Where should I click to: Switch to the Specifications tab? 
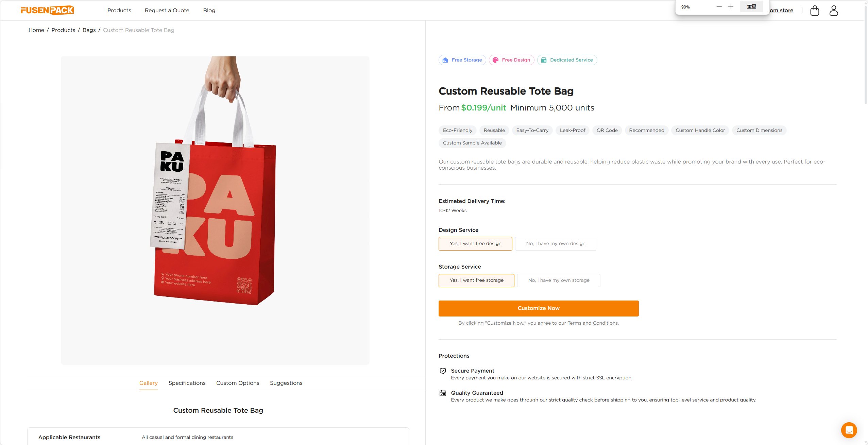187,383
